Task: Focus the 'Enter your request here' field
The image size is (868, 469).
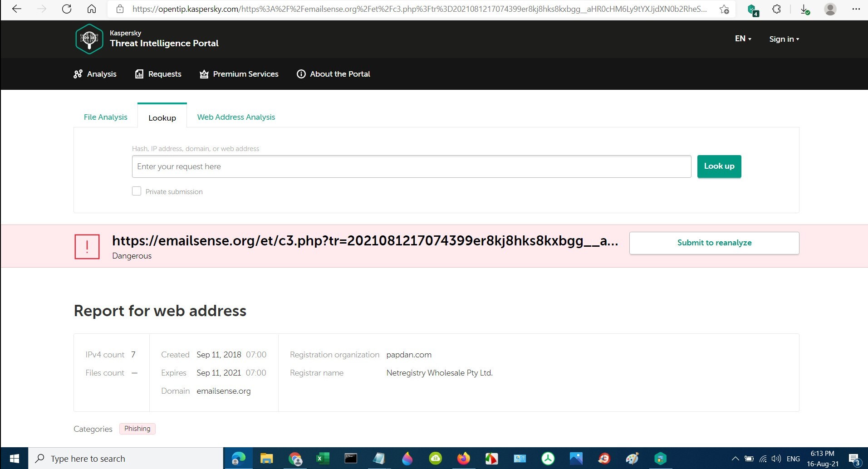Action: (x=412, y=166)
